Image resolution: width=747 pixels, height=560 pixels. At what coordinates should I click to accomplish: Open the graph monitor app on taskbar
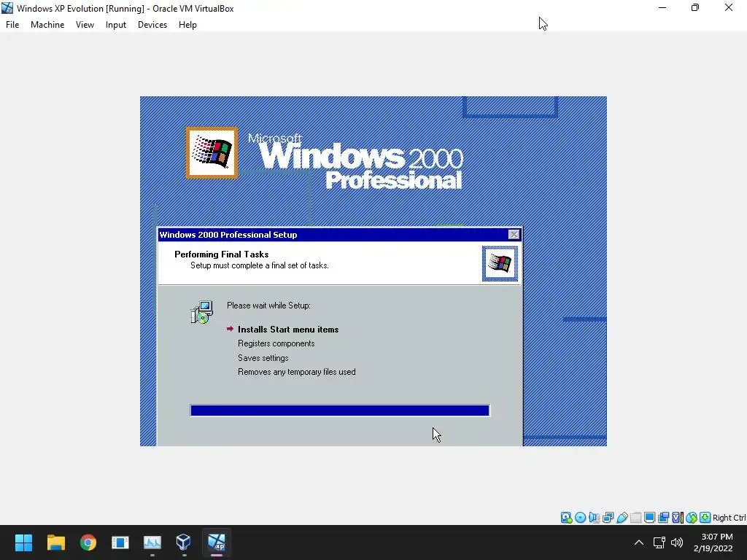click(152, 542)
